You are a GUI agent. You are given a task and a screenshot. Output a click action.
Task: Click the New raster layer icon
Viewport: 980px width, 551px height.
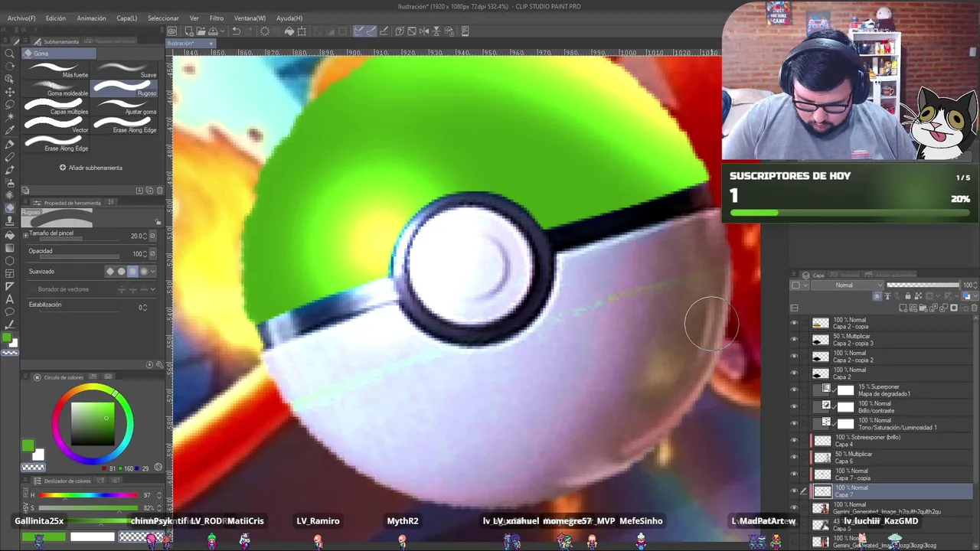click(x=903, y=308)
